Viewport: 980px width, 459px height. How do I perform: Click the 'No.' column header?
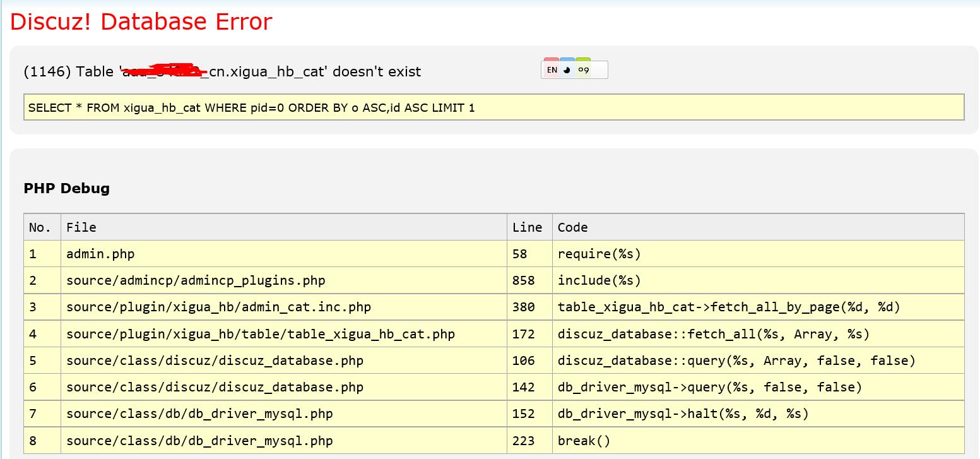coord(42,227)
